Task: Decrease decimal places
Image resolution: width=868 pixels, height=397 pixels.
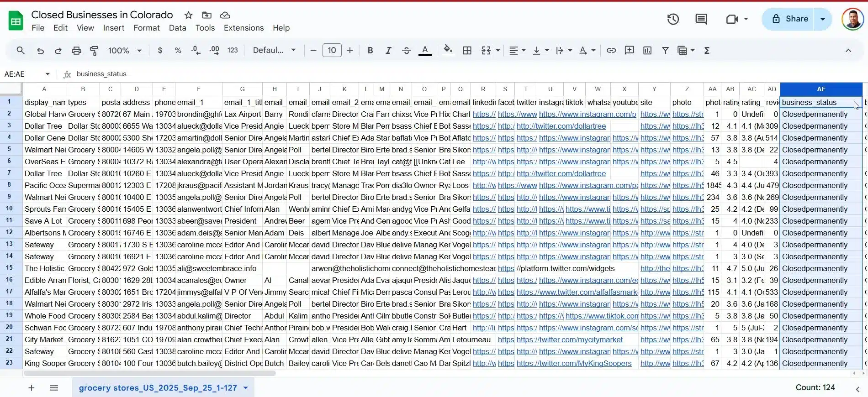Action: point(196,50)
